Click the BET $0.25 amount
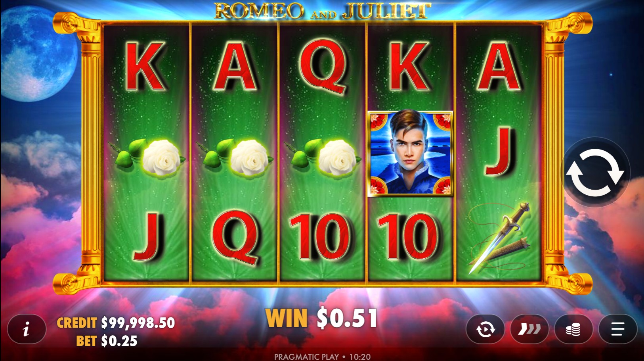644x361 pixels. (x=107, y=341)
